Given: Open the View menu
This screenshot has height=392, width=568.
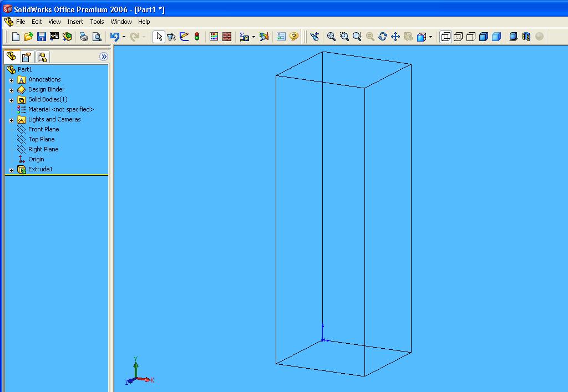Looking at the screenshot, I should pyautogui.click(x=54, y=22).
